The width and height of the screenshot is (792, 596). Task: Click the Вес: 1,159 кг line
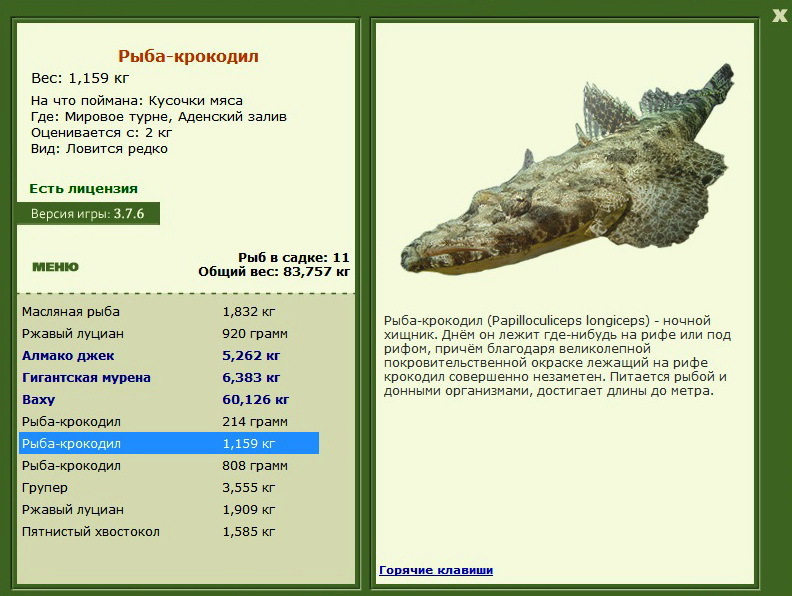80,78
